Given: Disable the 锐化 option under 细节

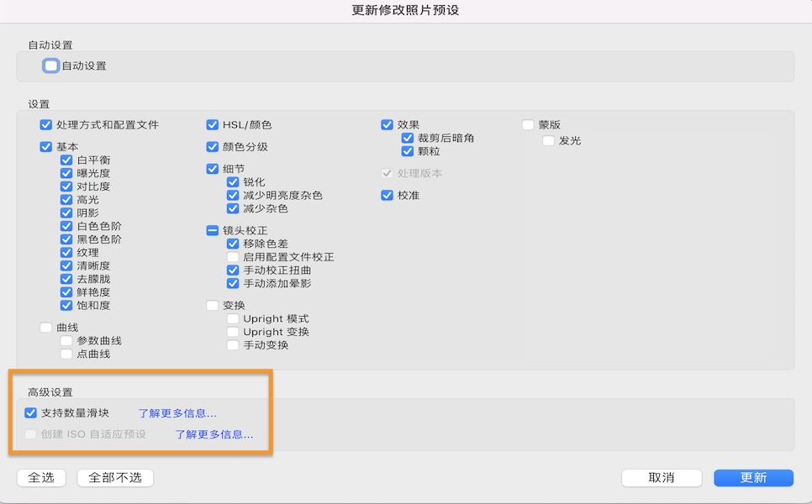Looking at the screenshot, I should [x=233, y=181].
